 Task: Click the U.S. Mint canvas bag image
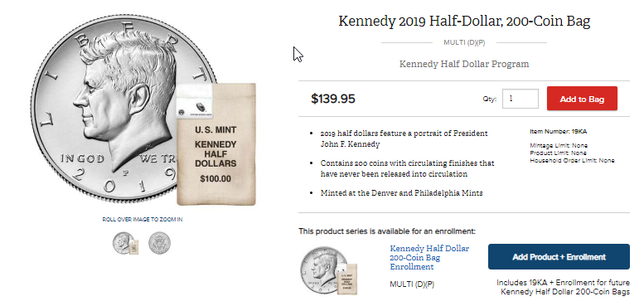[x=216, y=143]
